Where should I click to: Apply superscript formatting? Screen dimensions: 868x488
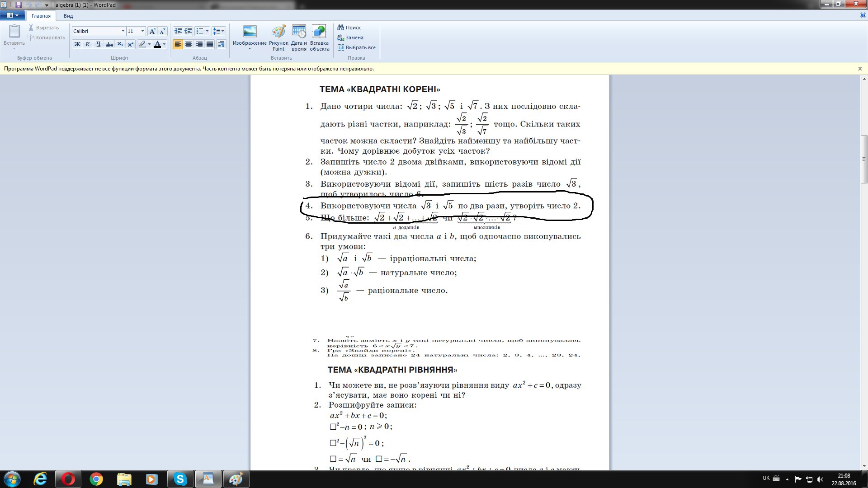click(130, 44)
